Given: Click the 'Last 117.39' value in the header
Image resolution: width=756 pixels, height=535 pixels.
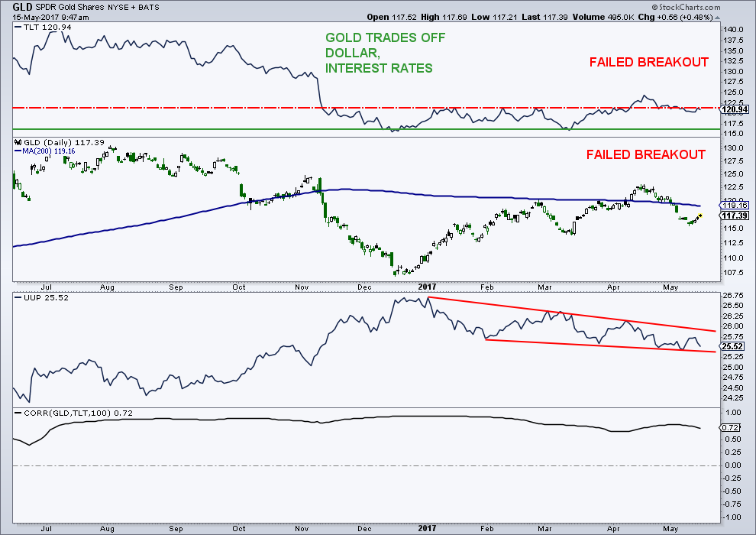Looking at the screenshot, I should click(544, 17).
